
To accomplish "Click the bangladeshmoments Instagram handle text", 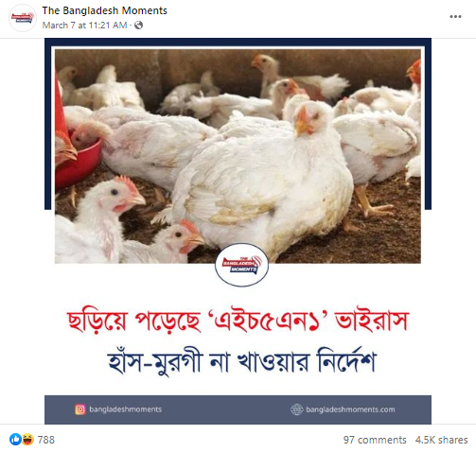I will 125,409.
